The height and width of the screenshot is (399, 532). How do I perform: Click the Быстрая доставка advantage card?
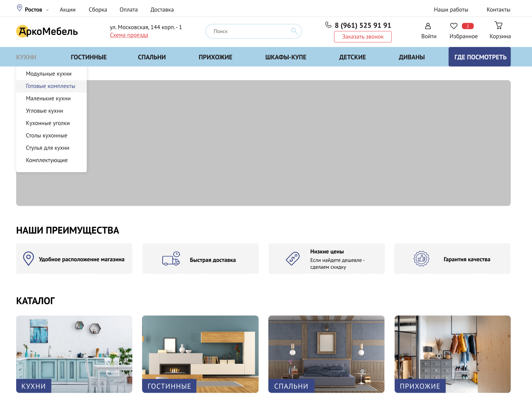200,258
